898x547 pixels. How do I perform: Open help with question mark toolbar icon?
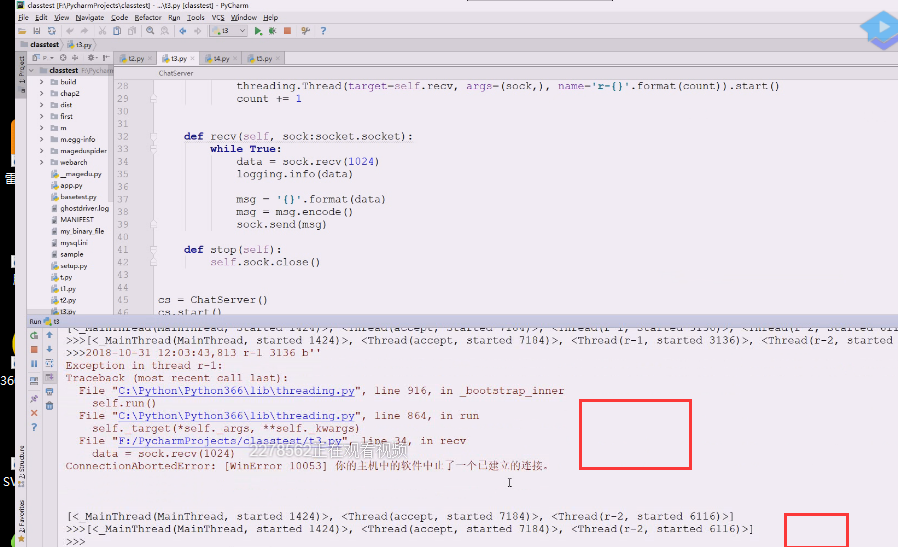click(323, 31)
